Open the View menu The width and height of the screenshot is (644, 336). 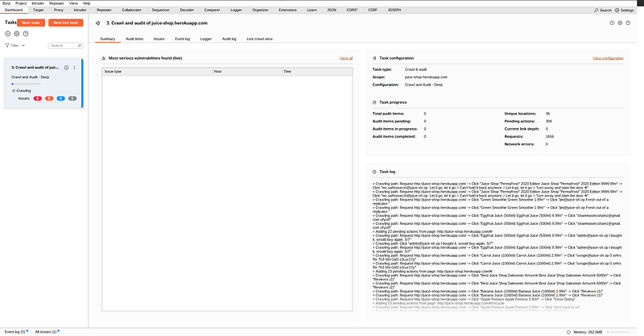click(x=73, y=3)
